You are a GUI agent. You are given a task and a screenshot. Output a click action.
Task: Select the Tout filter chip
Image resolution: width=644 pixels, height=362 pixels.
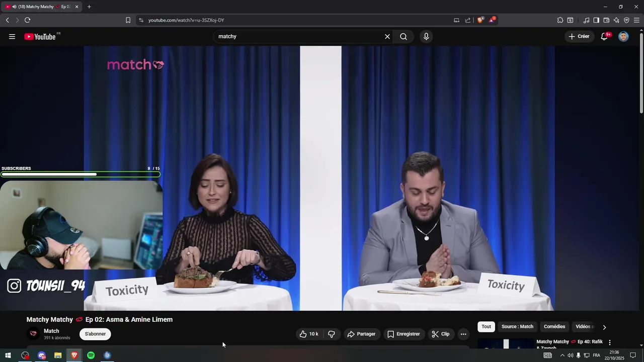click(486, 327)
